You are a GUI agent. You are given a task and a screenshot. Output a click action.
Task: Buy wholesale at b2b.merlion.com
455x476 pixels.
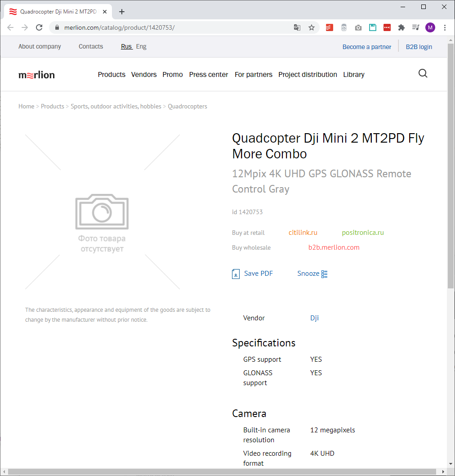[x=334, y=248]
